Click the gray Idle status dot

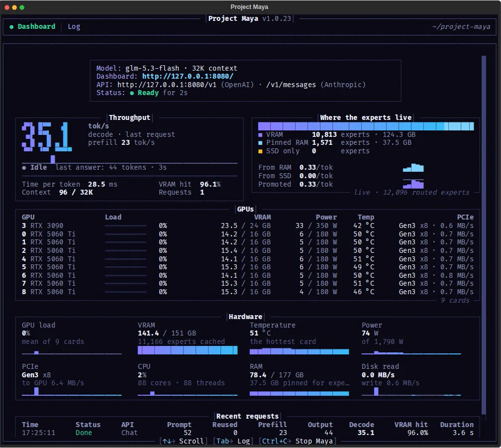point(24,168)
